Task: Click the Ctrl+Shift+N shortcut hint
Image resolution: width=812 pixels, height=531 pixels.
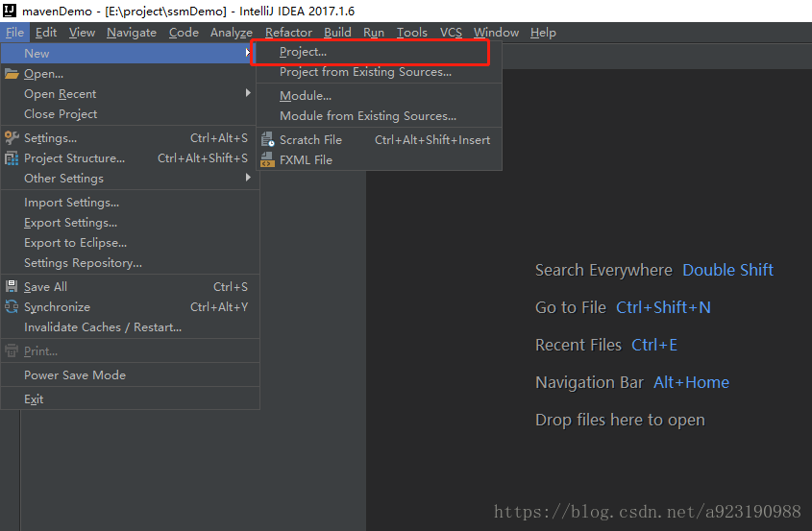Action: 663,307
